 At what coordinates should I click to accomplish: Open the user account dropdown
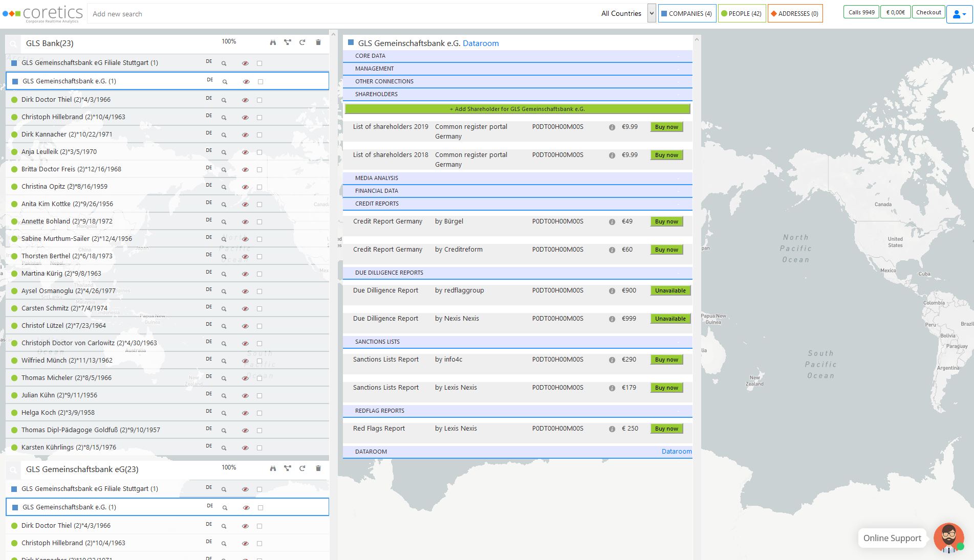(959, 14)
